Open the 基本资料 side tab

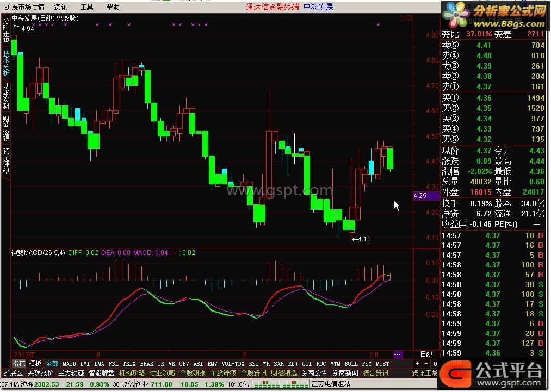tap(6, 96)
